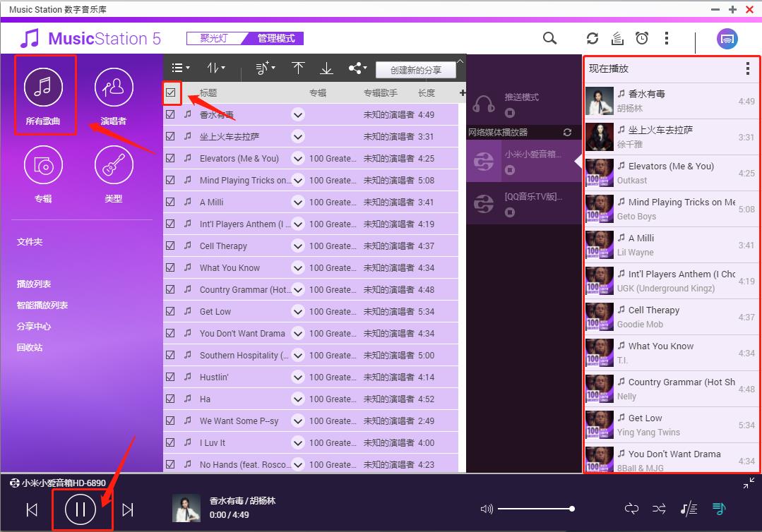This screenshot has width=762, height=532.
Task: Sort by Album Artist (专辑歌手) column header
Action: point(381,92)
